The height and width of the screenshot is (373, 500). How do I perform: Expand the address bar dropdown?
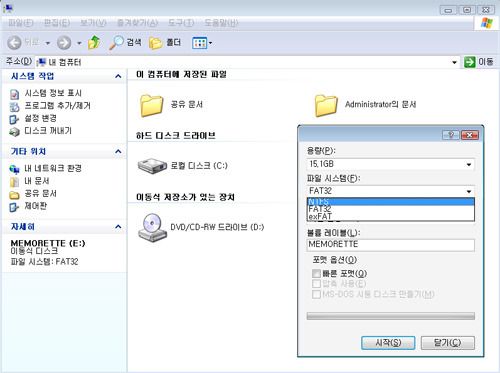(454, 62)
